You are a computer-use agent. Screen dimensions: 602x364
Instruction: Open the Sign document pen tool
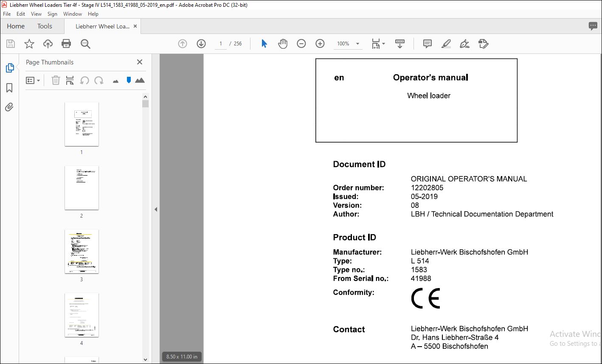click(465, 44)
